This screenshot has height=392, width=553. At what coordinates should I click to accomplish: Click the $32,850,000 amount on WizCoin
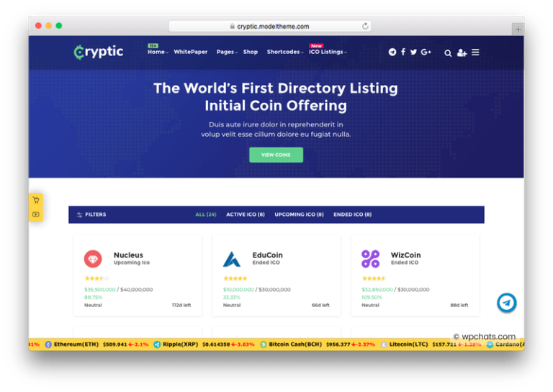pyautogui.click(x=377, y=290)
